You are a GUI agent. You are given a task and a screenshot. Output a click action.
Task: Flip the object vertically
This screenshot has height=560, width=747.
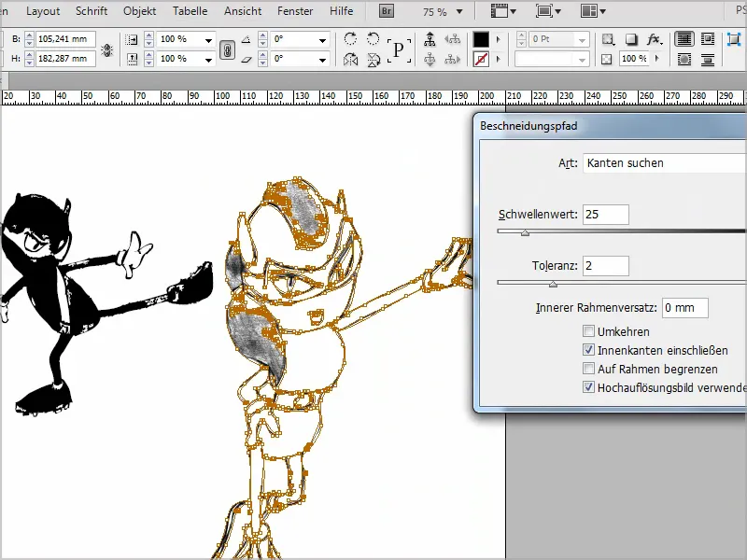[373, 60]
